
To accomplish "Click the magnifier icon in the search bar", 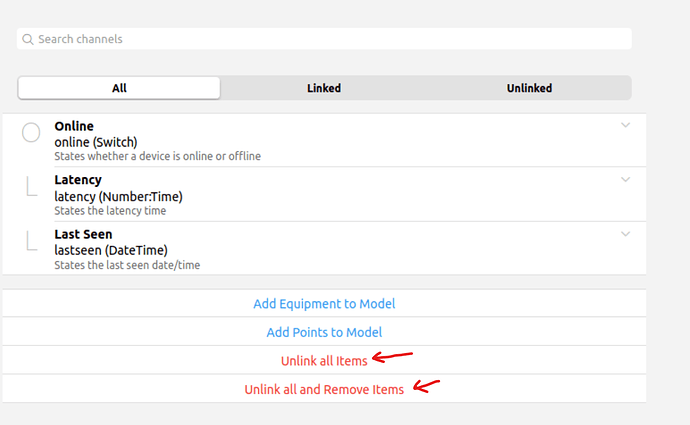I will tap(28, 39).
